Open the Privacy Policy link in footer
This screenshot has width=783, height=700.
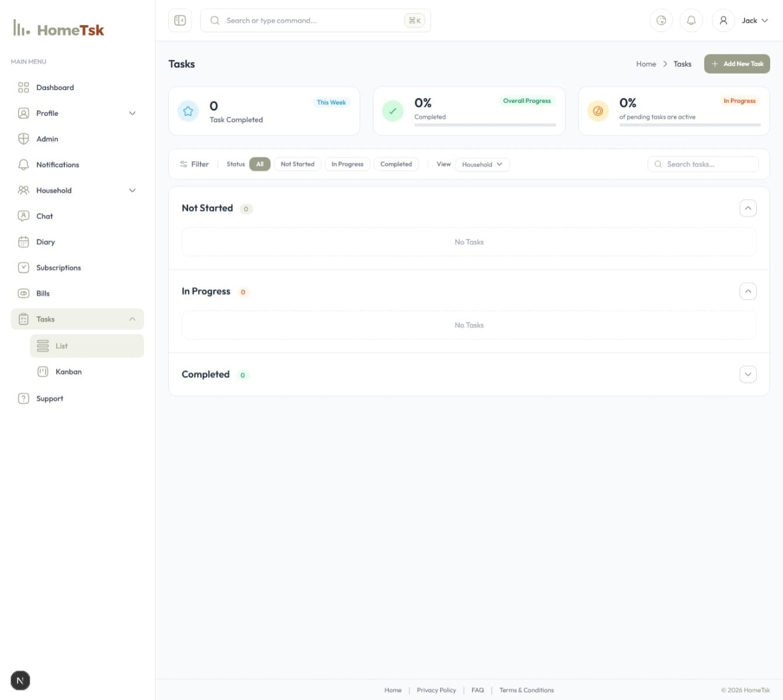coord(436,690)
